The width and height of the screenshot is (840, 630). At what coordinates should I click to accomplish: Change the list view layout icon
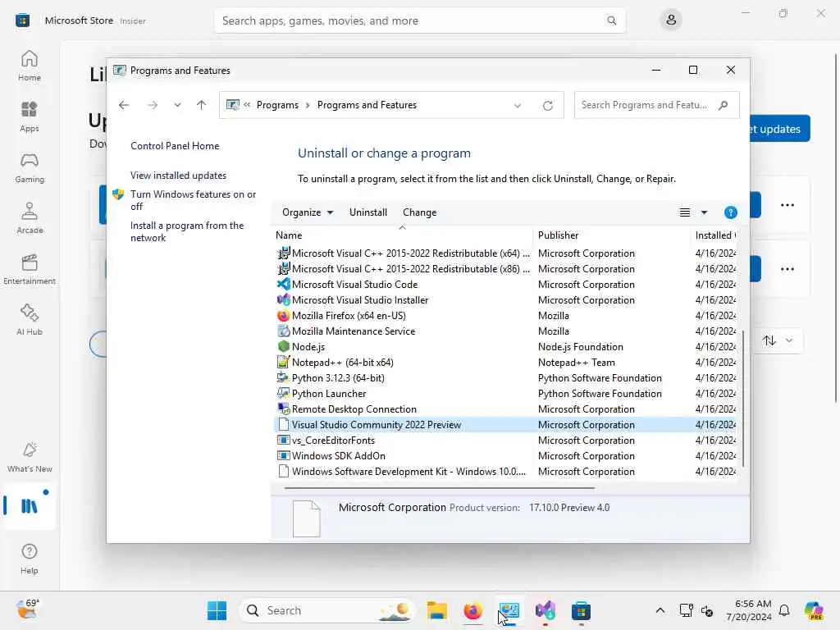click(x=685, y=212)
